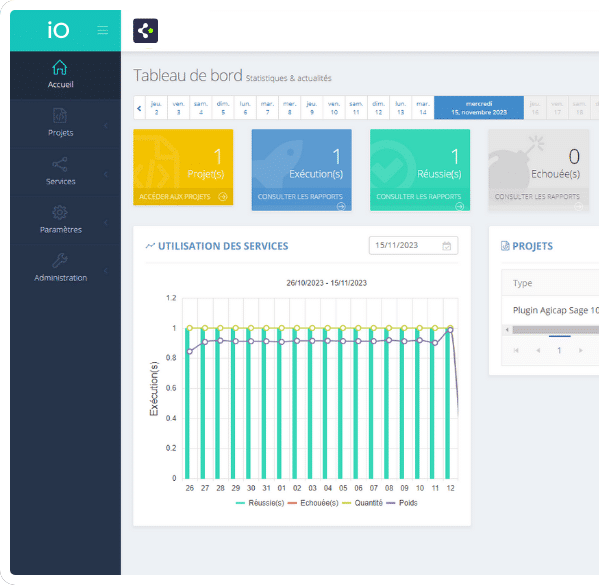Go to previous dates with left arrow
This screenshot has height=585, width=599.
139,108
